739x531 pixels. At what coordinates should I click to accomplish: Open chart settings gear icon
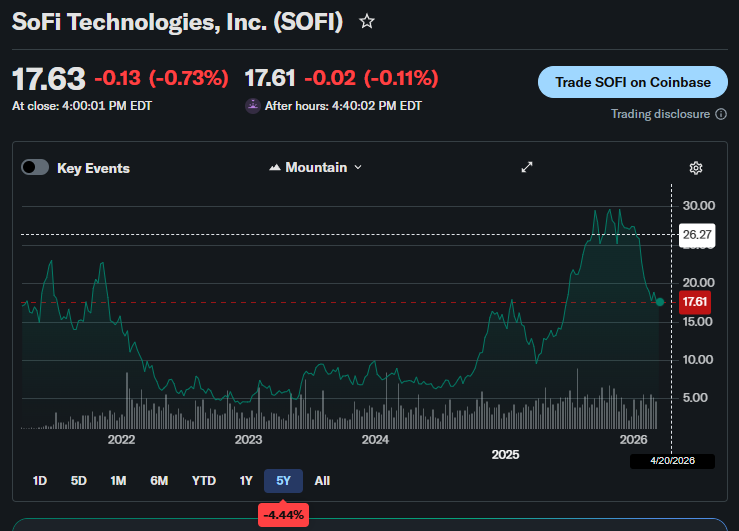pyautogui.click(x=696, y=168)
